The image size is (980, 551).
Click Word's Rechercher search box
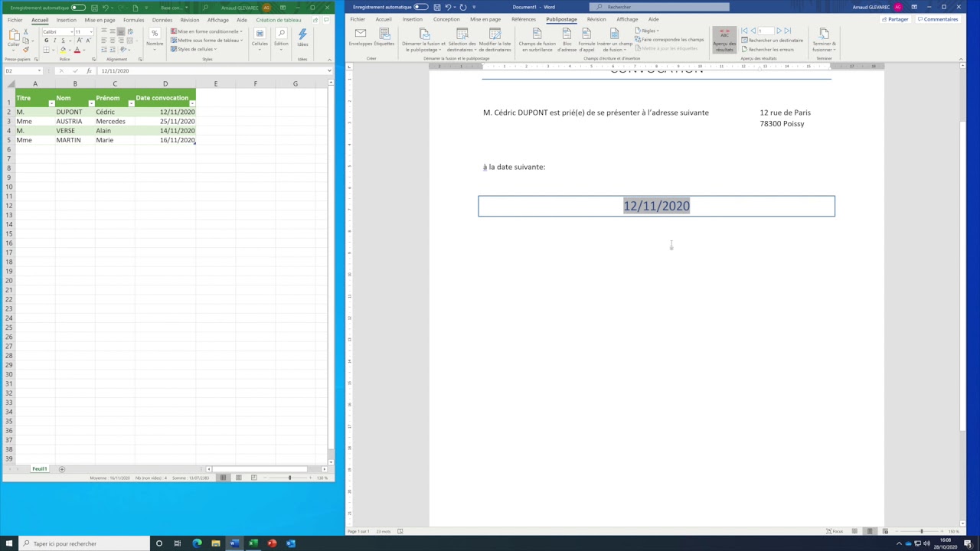pyautogui.click(x=659, y=7)
